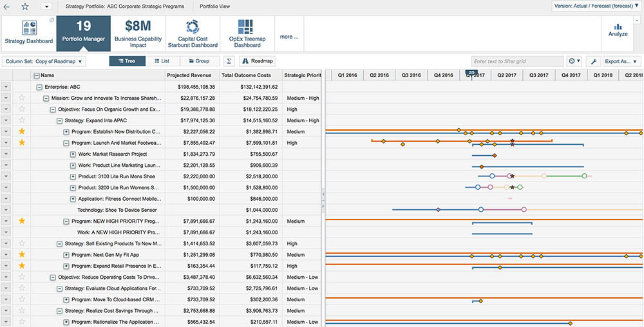644x327 pixels.
Task: Open the Column Set dropdown
Action: 44,62
